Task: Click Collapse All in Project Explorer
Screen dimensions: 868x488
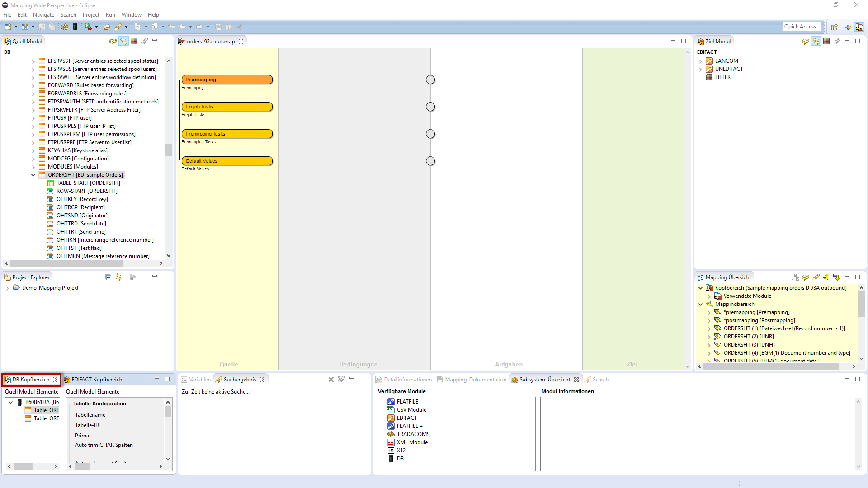Action: [108, 277]
